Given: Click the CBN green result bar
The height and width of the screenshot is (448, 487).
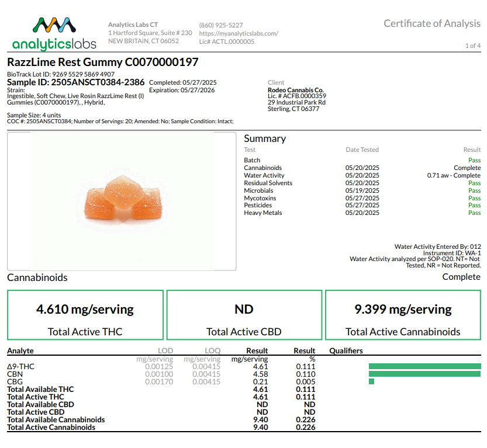Looking at the screenshot, I should tap(424, 374).
